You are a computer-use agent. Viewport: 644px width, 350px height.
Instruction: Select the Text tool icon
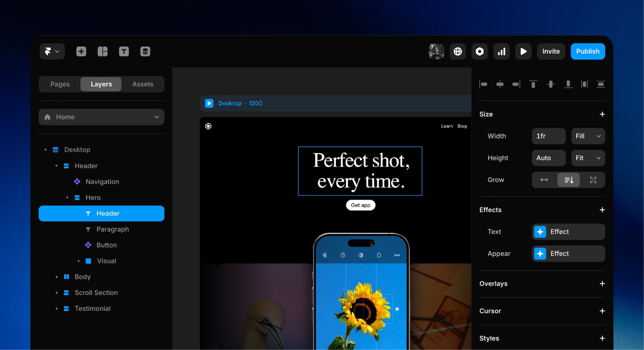coord(124,51)
